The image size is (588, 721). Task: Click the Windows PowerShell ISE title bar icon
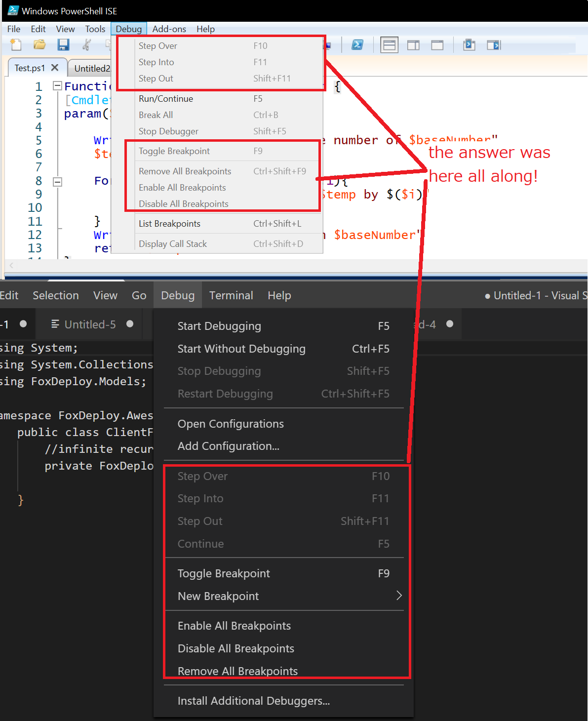tap(13, 10)
